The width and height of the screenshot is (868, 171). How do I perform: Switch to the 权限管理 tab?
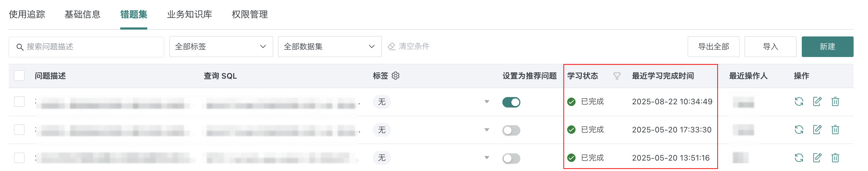tap(250, 14)
